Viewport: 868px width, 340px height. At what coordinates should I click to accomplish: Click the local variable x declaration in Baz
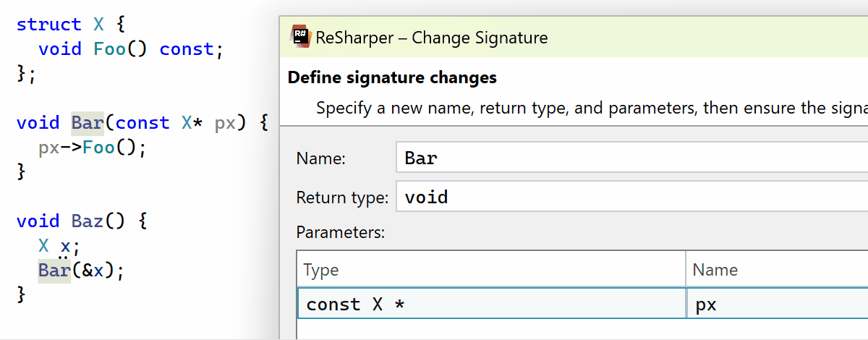[66, 246]
